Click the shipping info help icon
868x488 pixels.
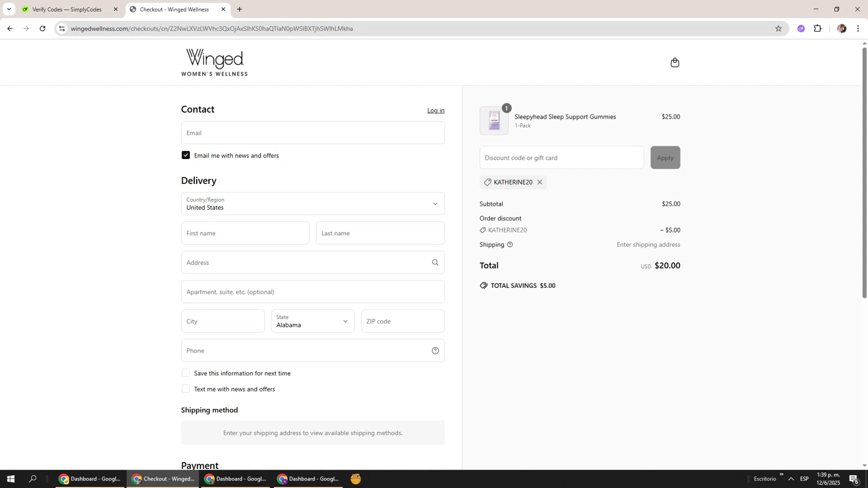coord(510,245)
